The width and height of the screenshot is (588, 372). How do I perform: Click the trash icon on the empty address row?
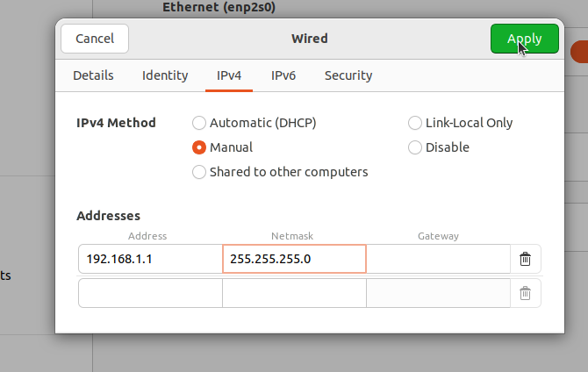tap(525, 293)
